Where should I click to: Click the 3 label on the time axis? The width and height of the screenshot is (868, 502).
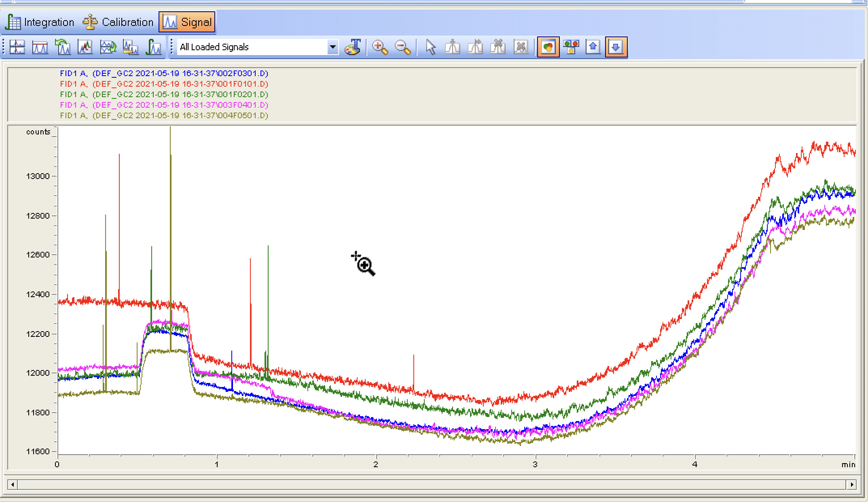[x=535, y=464]
